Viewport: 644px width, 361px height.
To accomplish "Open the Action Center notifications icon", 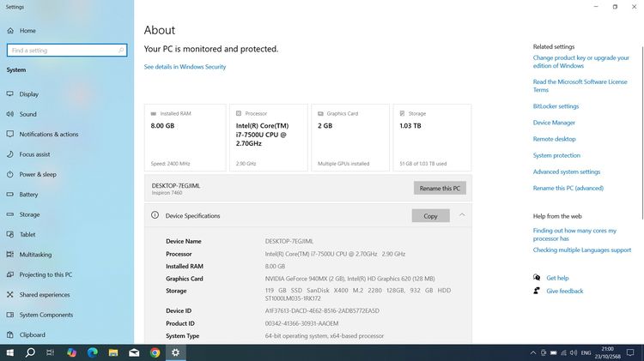I will [630, 352].
